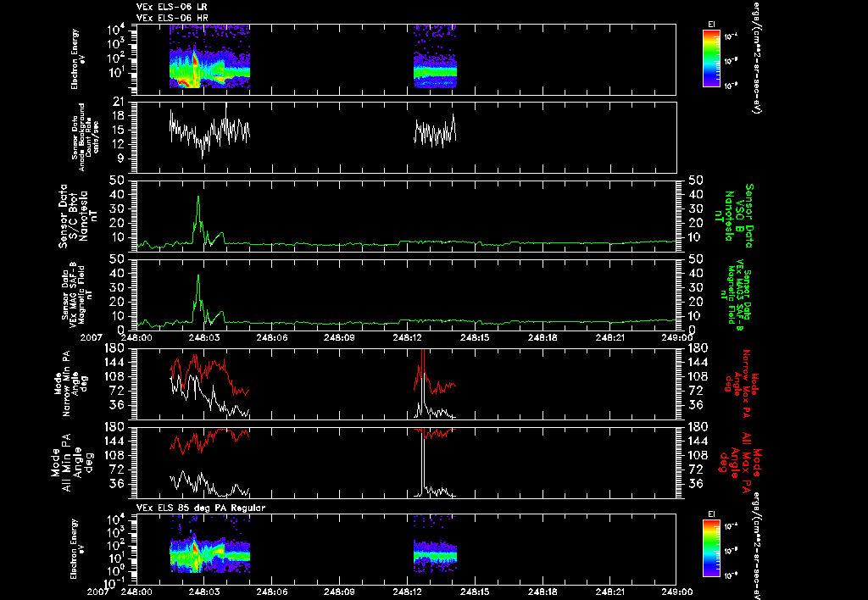This screenshot has height=600, width=868.
Task: Click the '21' tick of the count rate panel
Action: tap(119, 102)
